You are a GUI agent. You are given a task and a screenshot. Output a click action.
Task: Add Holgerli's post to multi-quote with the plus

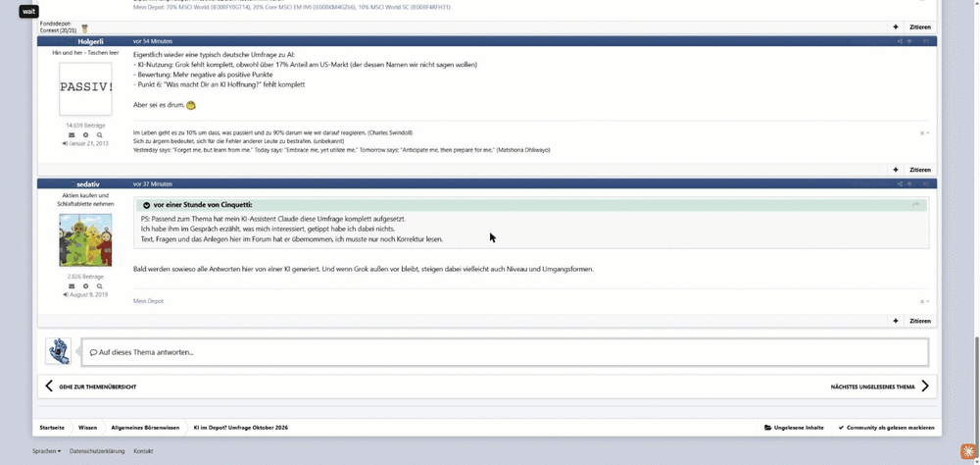click(896, 170)
